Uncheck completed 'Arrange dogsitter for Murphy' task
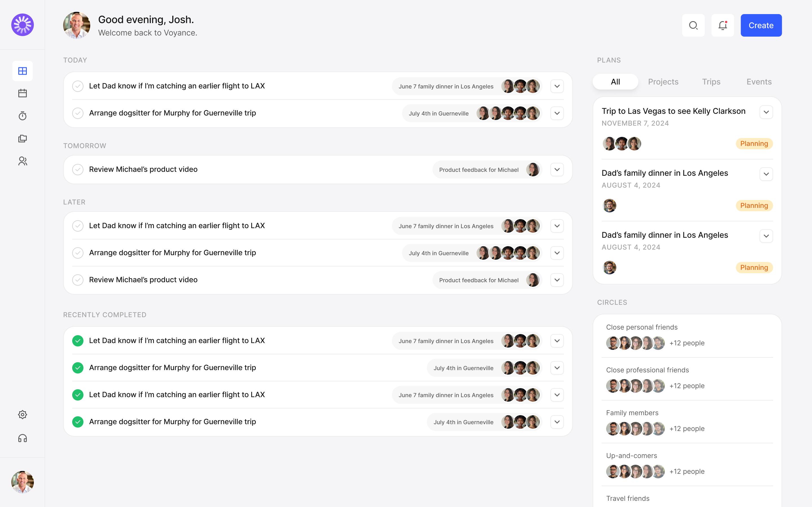Screen dimensions: 812x507 pyautogui.click(x=78, y=368)
